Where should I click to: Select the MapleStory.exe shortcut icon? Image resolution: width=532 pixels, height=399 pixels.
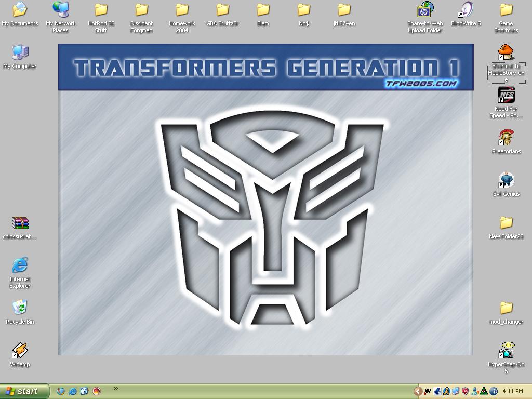[x=506, y=53]
